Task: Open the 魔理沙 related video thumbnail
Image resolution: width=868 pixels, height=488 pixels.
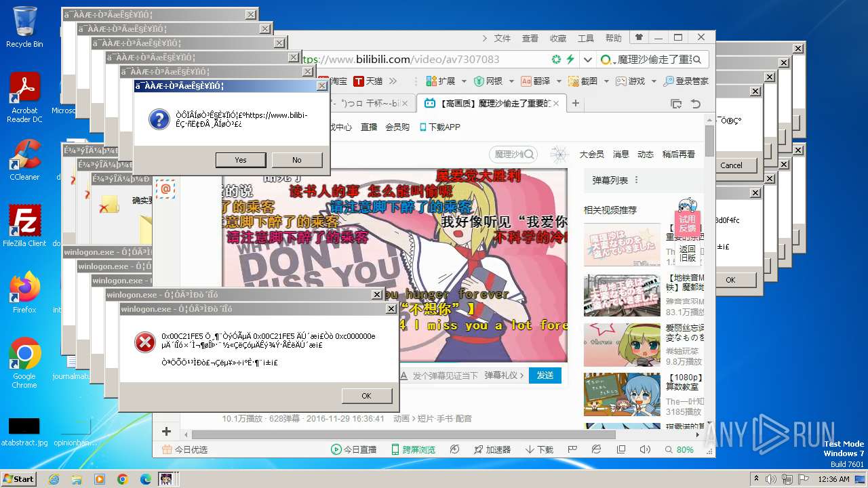Action: pos(622,245)
